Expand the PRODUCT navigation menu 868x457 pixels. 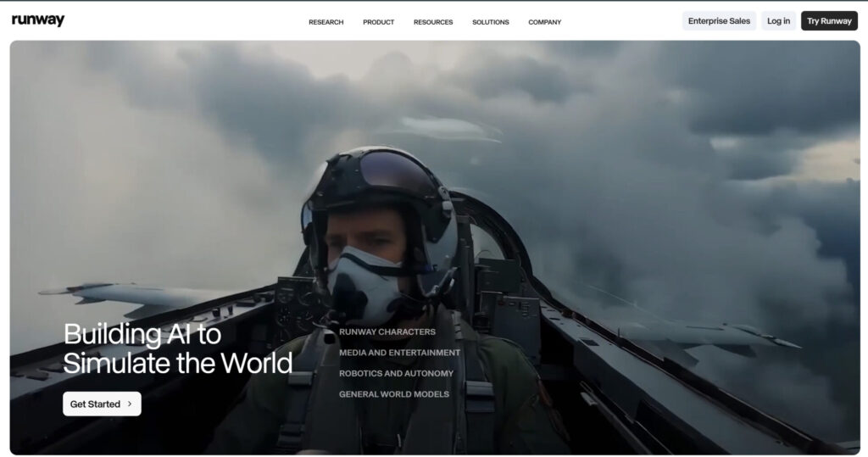click(x=378, y=22)
